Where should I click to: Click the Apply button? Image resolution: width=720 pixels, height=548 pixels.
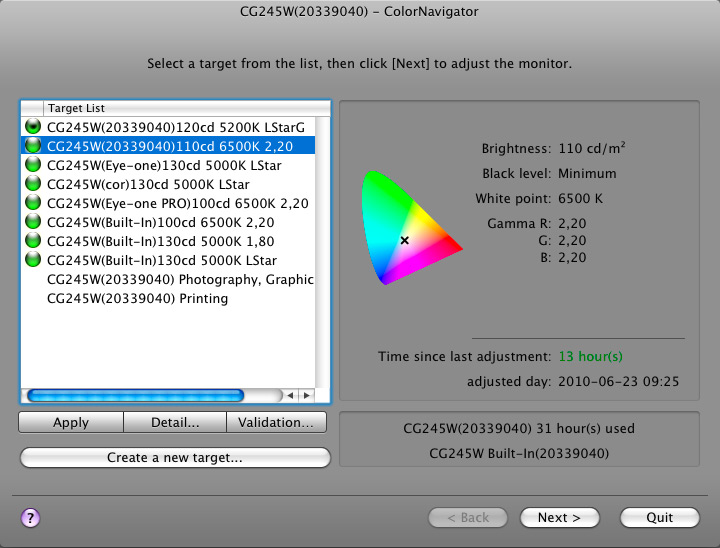click(x=71, y=422)
